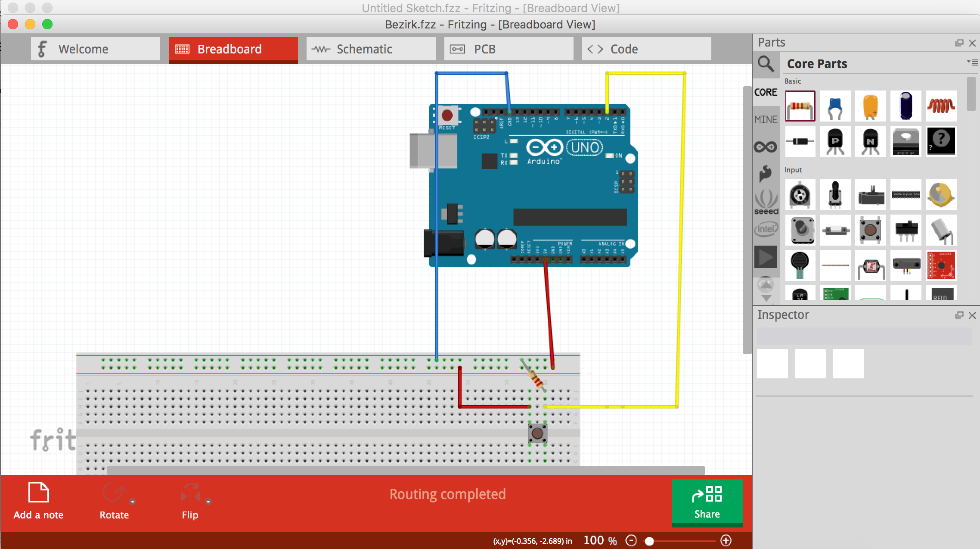The width and height of the screenshot is (980, 549).
Task: Click Add a note button
Action: (x=38, y=501)
